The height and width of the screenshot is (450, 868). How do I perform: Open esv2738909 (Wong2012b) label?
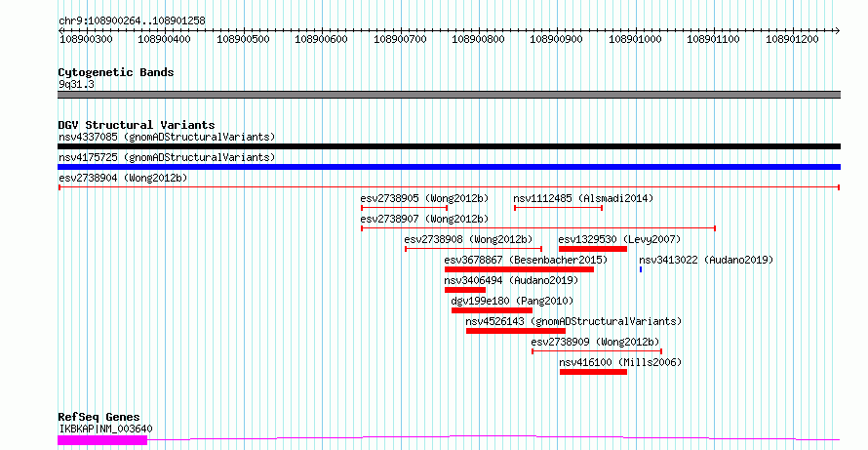click(596, 342)
